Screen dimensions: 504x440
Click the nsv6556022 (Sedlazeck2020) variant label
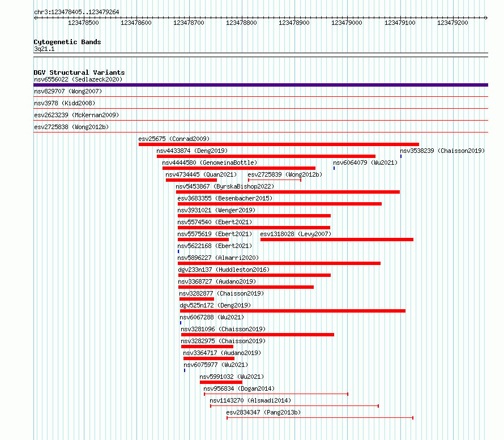(x=78, y=79)
